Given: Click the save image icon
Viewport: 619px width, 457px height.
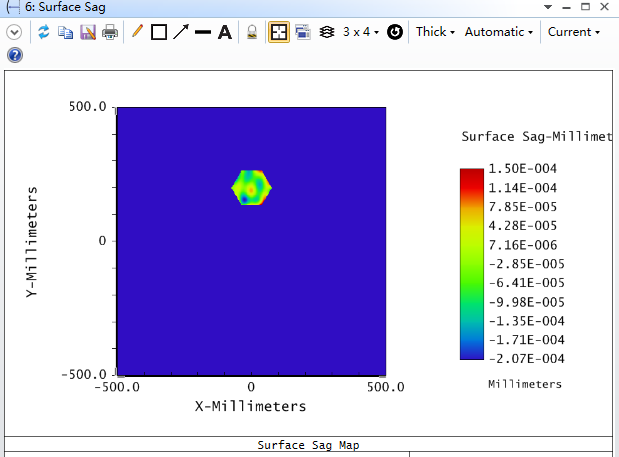Looking at the screenshot, I should 88,32.
